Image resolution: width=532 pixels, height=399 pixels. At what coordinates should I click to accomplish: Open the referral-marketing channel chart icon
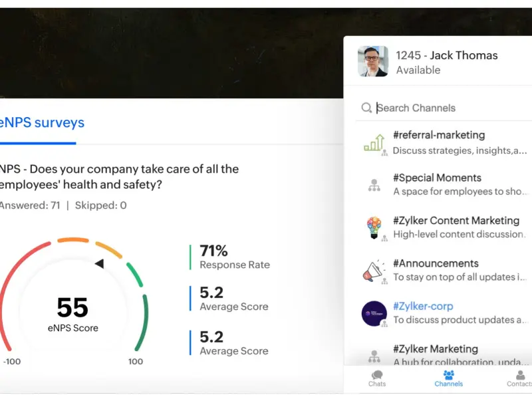[374, 142]
